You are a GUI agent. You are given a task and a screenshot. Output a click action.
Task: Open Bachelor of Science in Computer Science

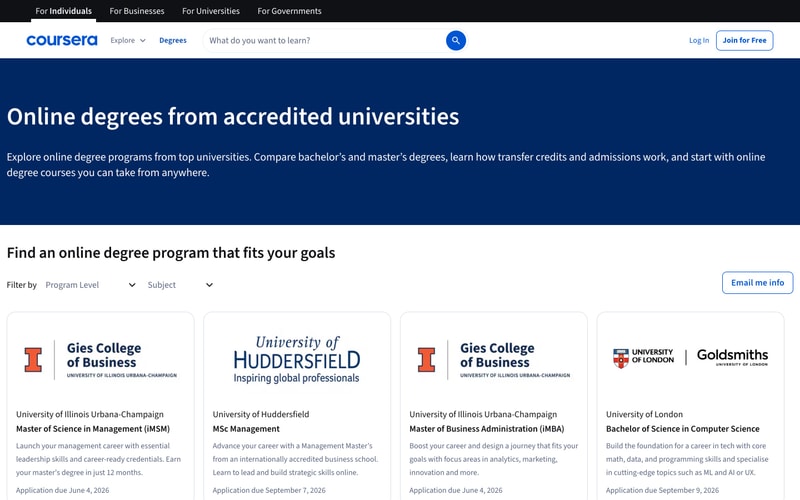coord(683,429)
